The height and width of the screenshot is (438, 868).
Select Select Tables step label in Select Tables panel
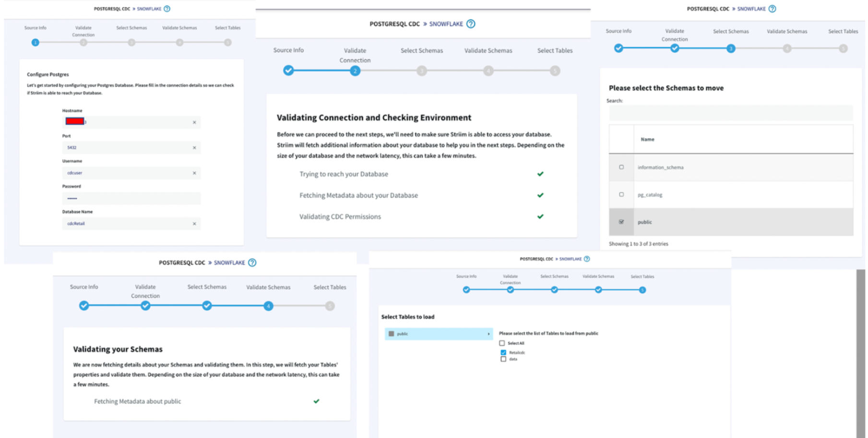click(x=642, y=276)
